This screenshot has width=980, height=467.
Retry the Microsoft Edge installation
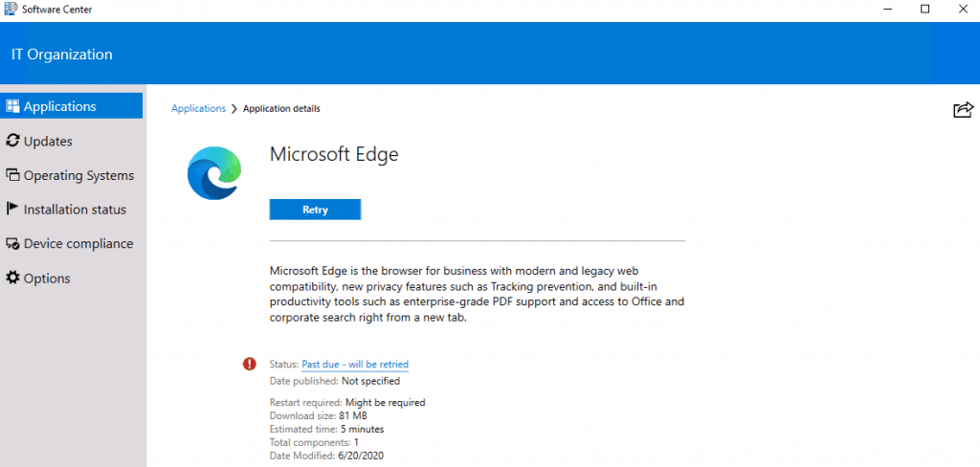coord(315,210)
